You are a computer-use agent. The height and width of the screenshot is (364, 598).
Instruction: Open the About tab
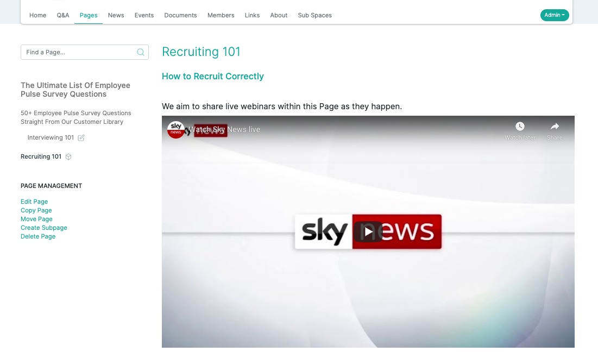pyautogui.click(x=279, y=15)
